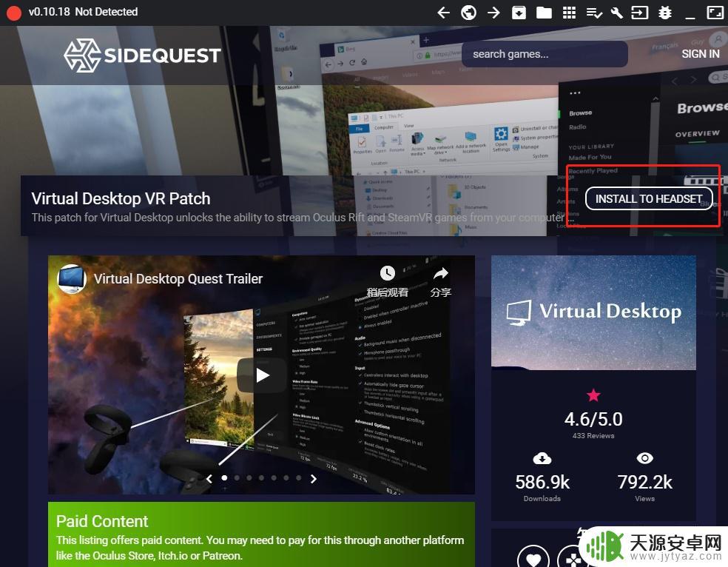Click the Virtual Desktop channel avatar on video
This screenshot has height=567, width=728.
[x=72, y=278]
